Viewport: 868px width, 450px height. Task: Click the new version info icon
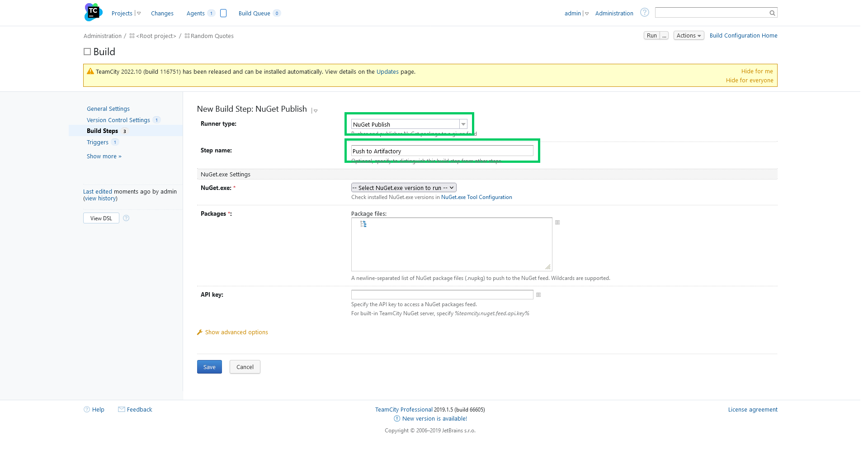coord(397,419)
